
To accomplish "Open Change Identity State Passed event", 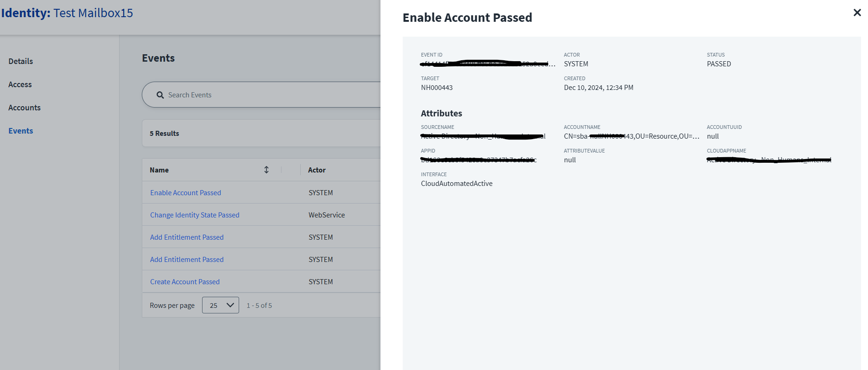I will [x=195, y=215].
